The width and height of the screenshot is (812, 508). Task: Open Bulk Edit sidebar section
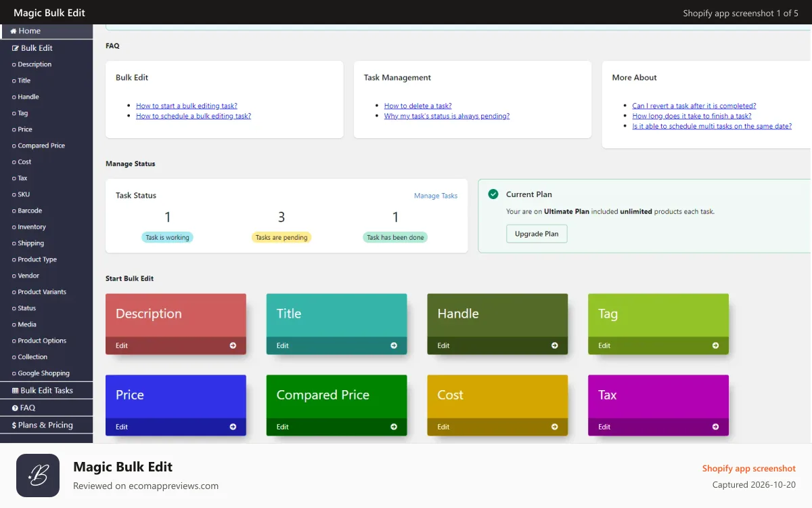(47, 48)
